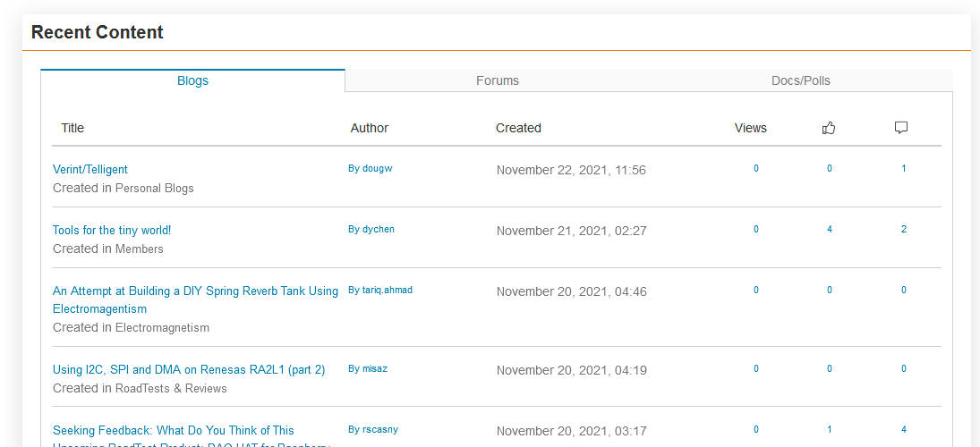Go to the Personal Blogs group

[154, 189]
